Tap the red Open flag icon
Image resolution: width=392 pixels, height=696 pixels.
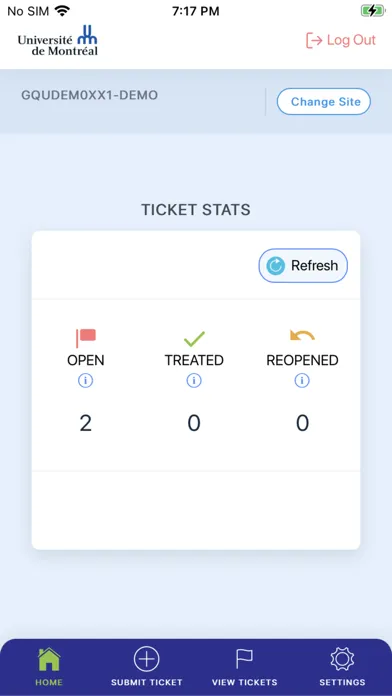(x=86, y=338)
